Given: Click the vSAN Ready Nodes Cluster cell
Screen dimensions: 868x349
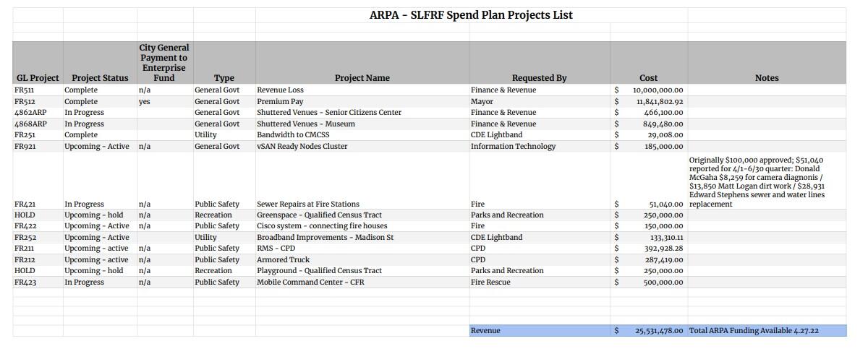Looking at the screenshot, I should pyautogui.click(x=302, y=147).
